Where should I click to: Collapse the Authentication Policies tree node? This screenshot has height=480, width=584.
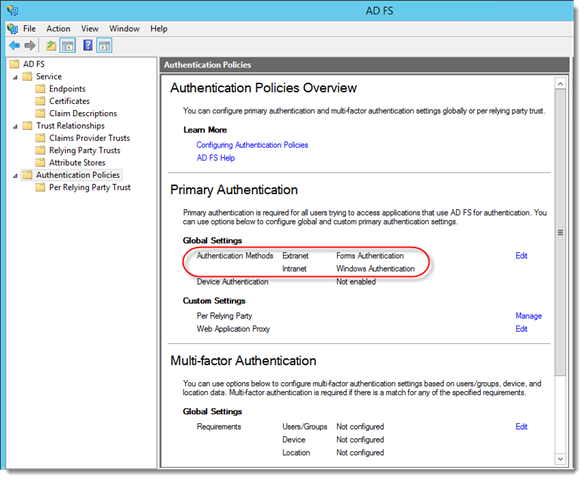tap(15, 176)
